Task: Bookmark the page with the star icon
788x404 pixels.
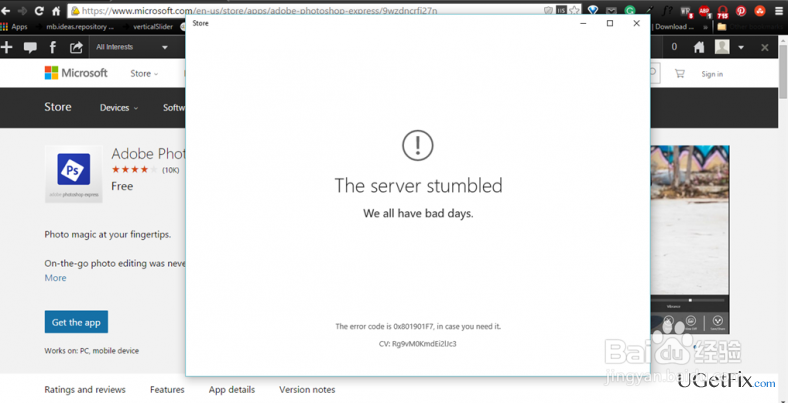Action: point(574,11)
